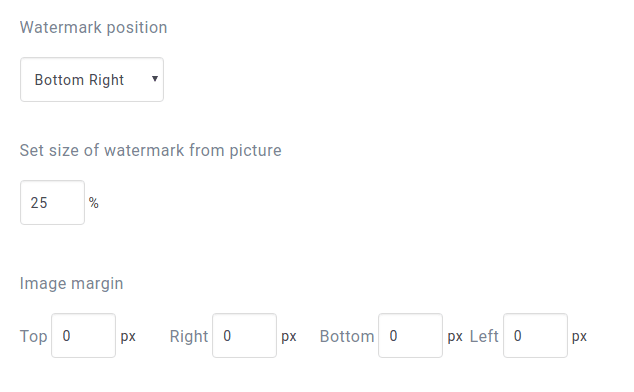This screenshot has width=634, height=392.
Task: Click the px unit after Right field
Action: click(289, 337)
